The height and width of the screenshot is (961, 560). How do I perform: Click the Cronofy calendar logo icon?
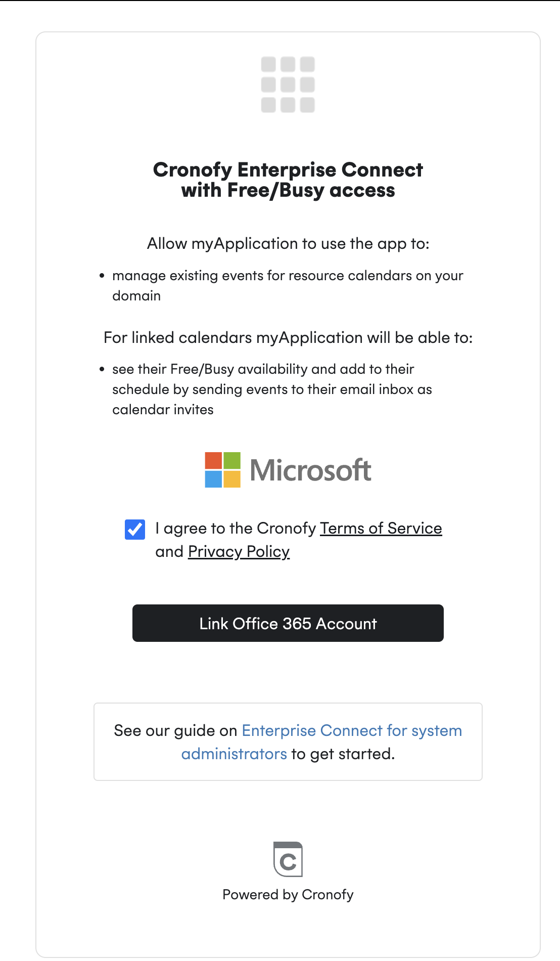288,859
